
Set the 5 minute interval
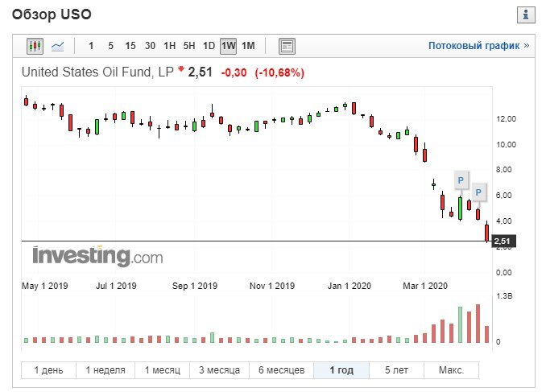click(x=111, y=46)
